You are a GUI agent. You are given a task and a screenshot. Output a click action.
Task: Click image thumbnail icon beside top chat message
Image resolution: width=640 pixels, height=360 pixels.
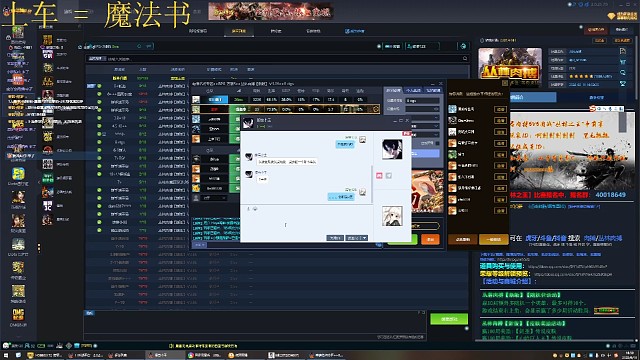[x=362, y=140]
